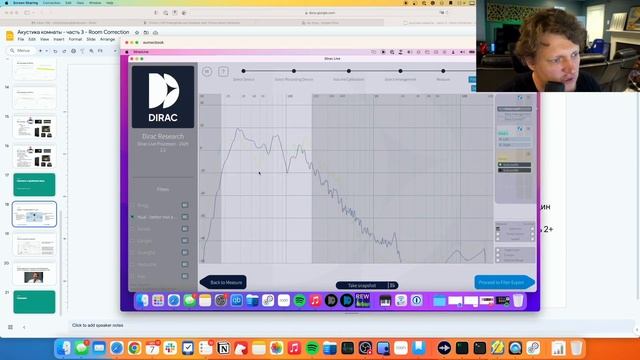Image resolution: width=640 pixels, height=360 pixels.
Task: Open Piano keyboard app in shared screen's dock
Action: point(385,301)
